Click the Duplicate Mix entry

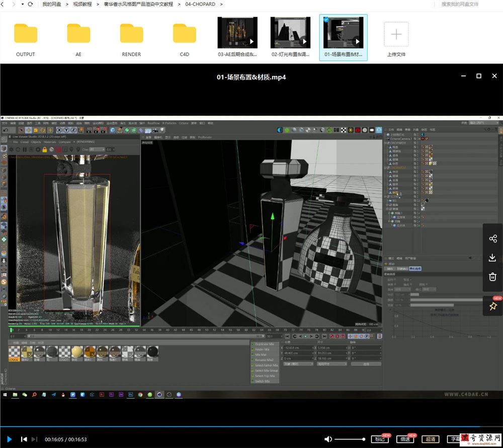click(x=265, y=344)
